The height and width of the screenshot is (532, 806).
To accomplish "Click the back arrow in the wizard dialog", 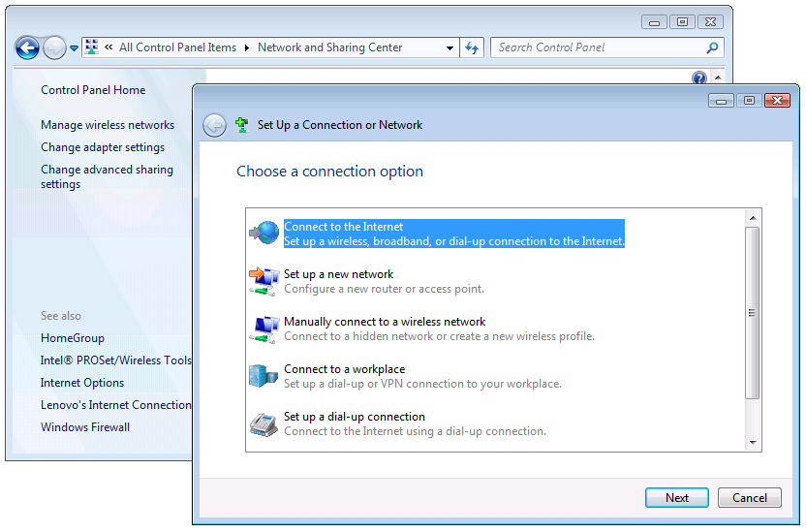I will (x=214, y=125).
